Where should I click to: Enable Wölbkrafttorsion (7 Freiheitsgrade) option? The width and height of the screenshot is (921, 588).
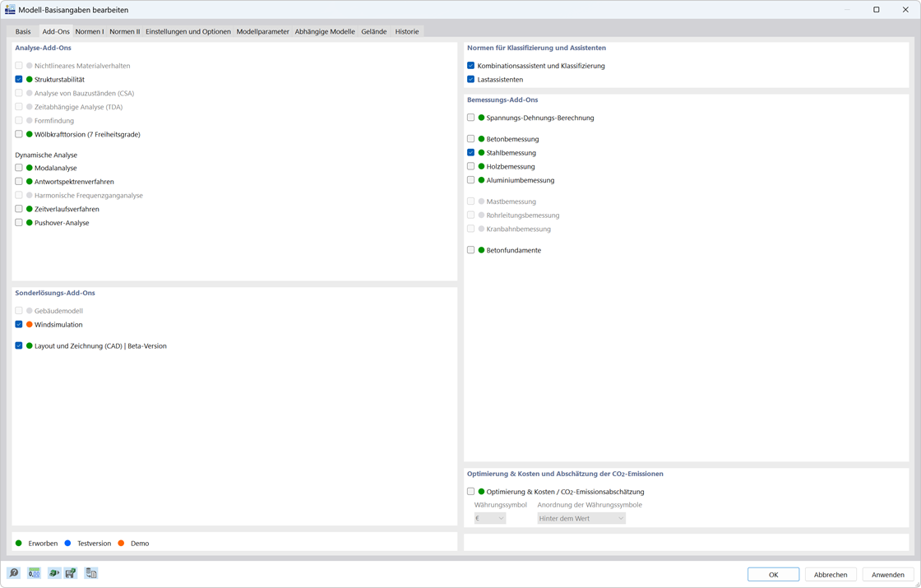click(x=18, y=134)
